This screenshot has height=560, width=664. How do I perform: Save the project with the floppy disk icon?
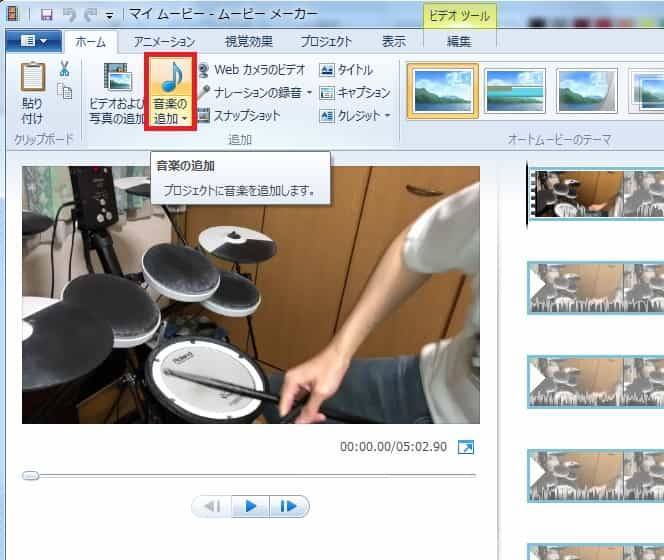pos(47,14)
